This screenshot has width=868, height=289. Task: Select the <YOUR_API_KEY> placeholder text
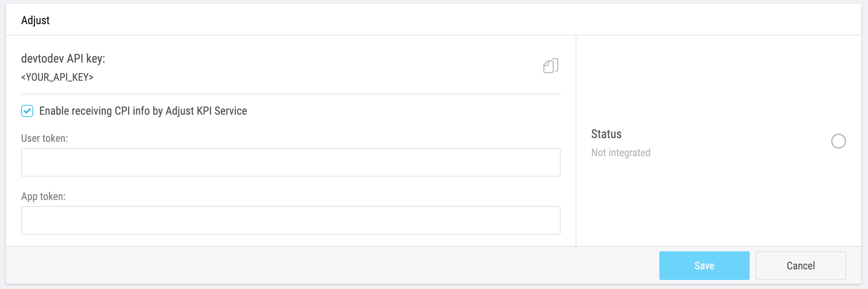pos(57,77)
